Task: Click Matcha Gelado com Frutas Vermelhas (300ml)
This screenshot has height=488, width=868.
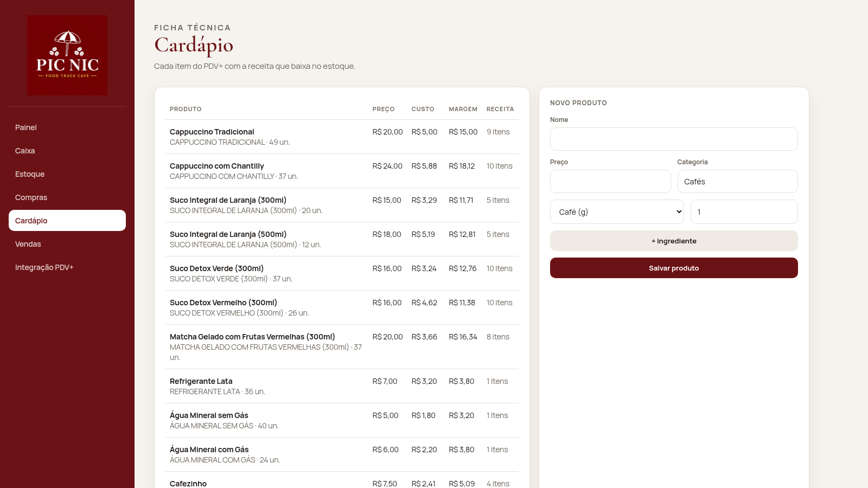Action: coord(252,337)
